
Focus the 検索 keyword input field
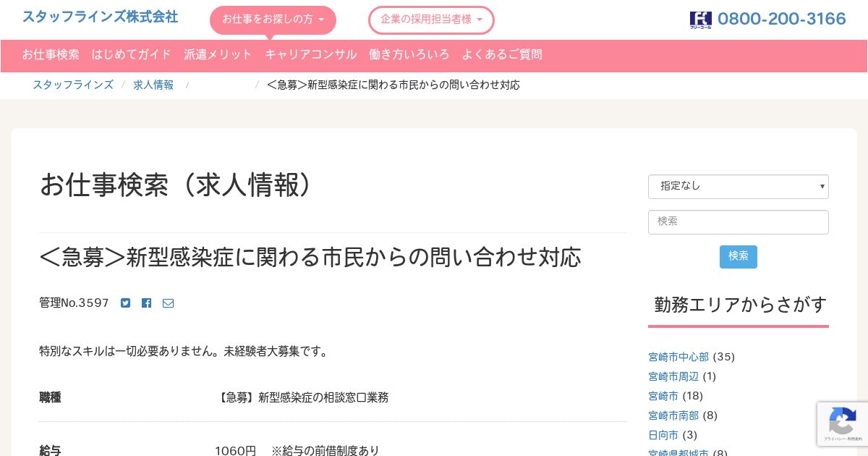739,221
